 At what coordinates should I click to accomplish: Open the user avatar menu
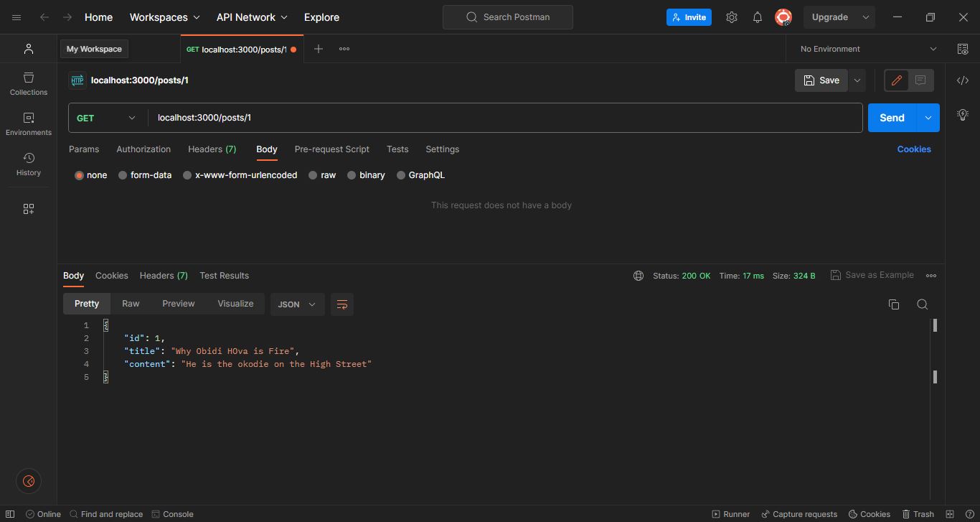[x=783, y=17]
